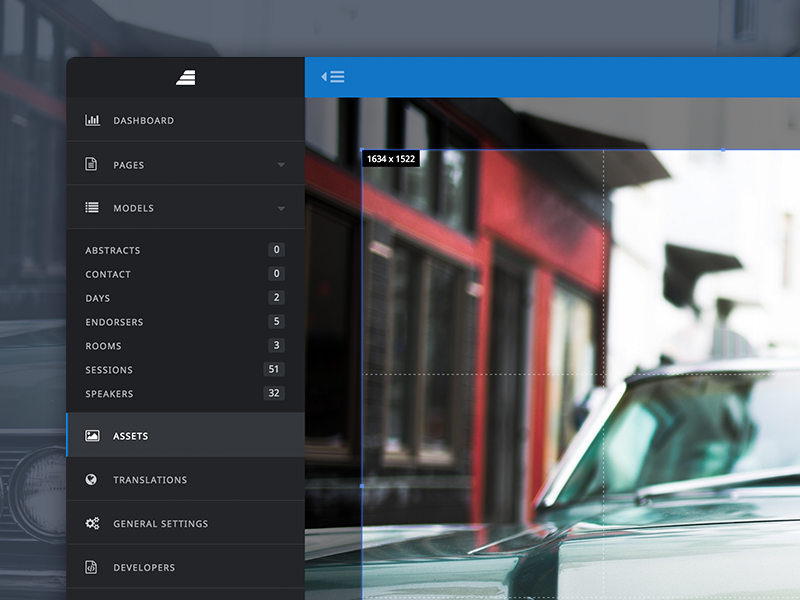Open the Translations menu item
Screen dimensions: 800x600
point(150,480)
